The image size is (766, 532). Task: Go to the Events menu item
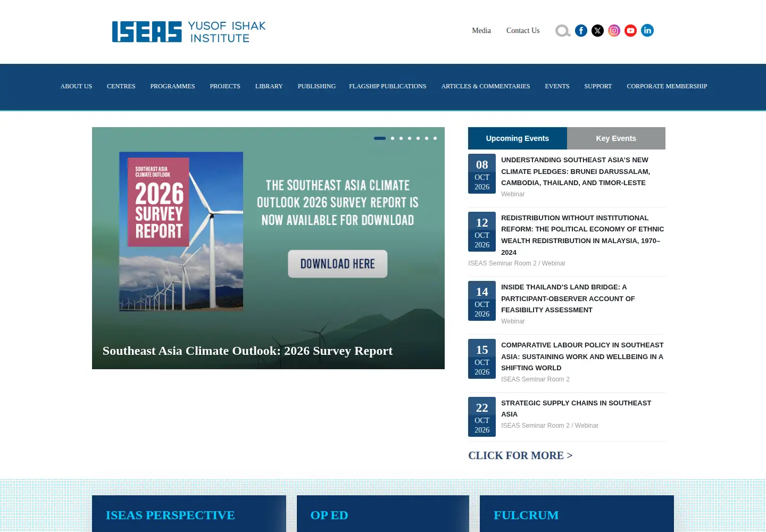pos(557,86)
